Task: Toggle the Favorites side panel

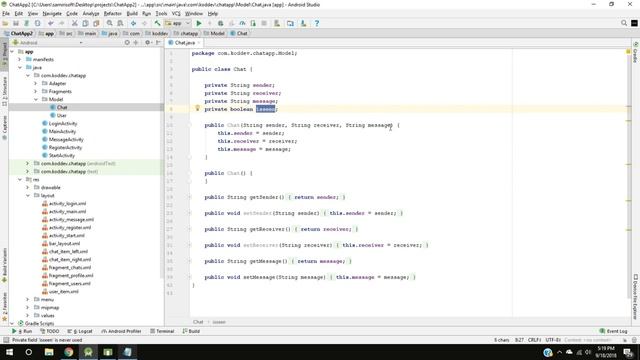Action: (x=4, y=306)
